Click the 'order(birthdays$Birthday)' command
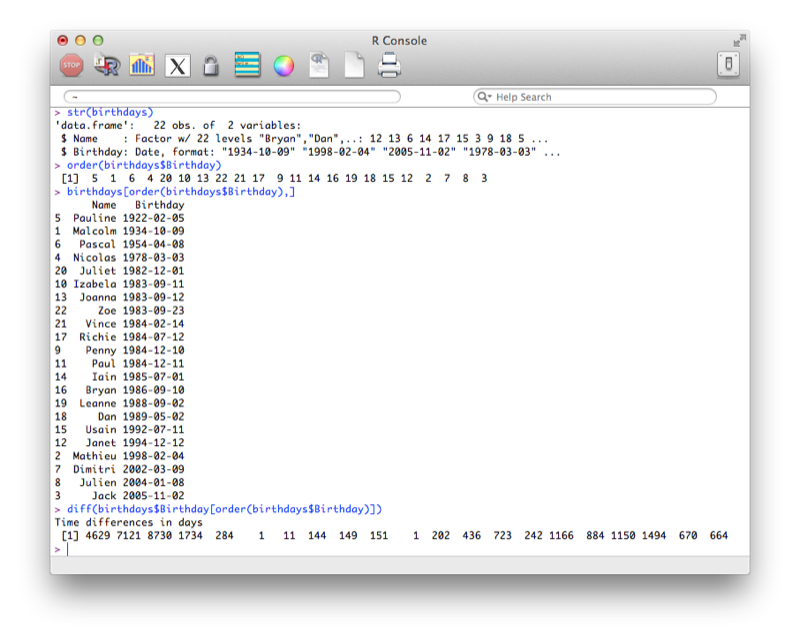Image resolution: width=800 pixels, height=644 pixels. [144, 165]
